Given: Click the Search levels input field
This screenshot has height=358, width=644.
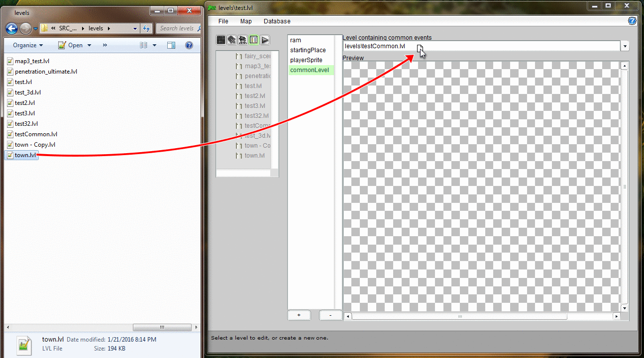Looking at the screenshot, I should [177, 28].
